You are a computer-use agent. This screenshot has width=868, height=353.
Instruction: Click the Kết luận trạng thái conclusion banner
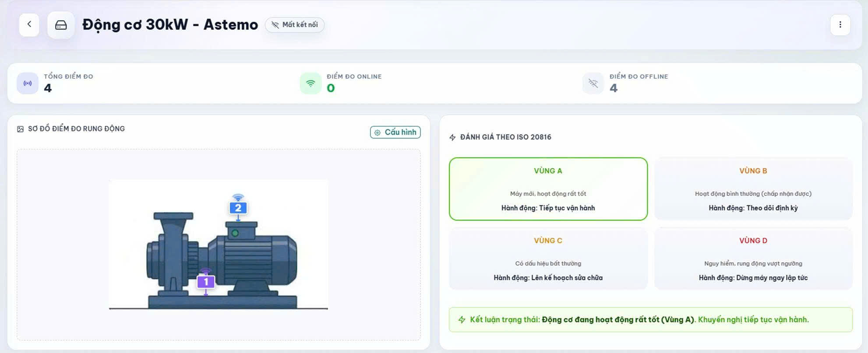650,320
